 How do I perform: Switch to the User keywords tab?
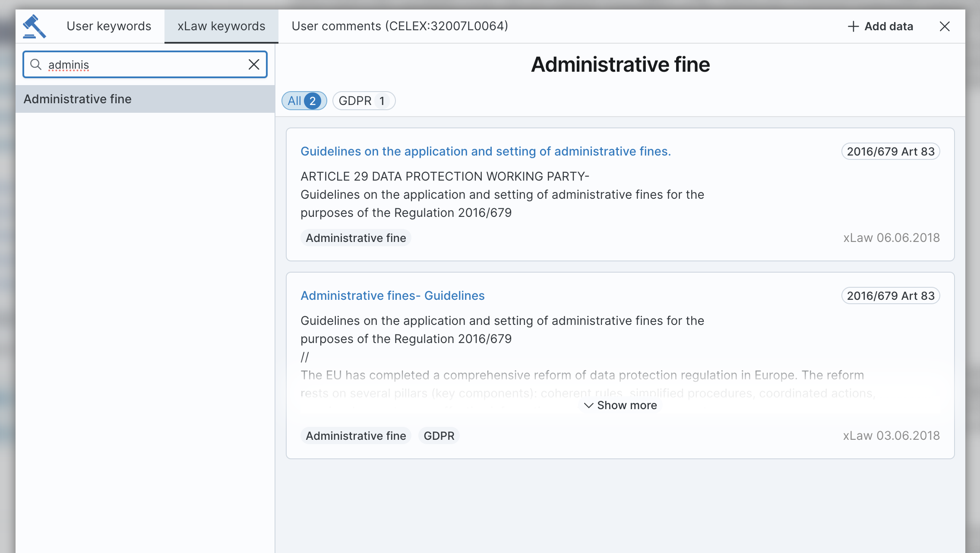tap(109, 26)
